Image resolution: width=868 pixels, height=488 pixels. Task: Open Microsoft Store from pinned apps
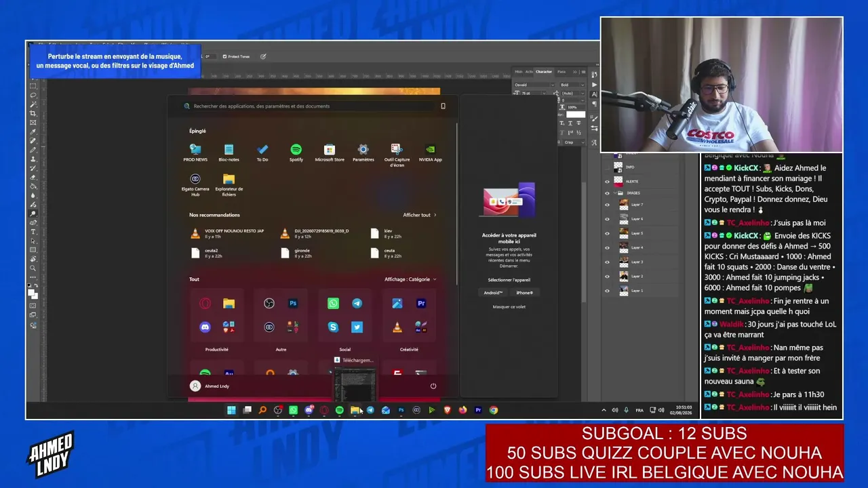330,152
